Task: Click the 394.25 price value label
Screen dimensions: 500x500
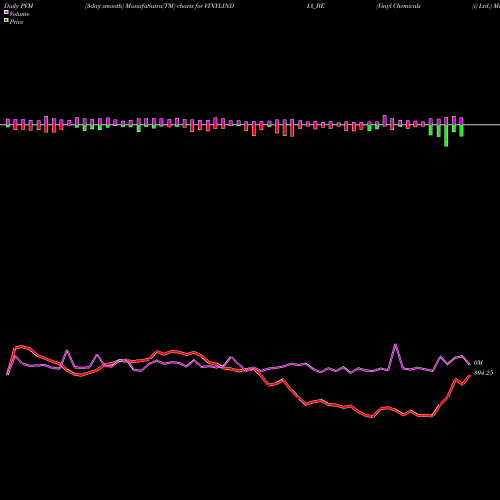Action: (x=483, y=373)
